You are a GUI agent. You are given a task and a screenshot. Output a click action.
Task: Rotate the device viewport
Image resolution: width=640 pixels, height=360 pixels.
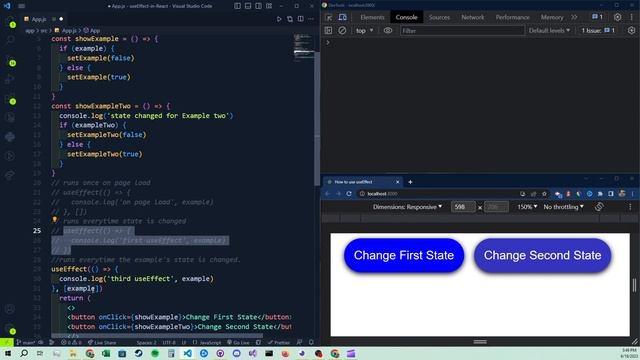pos(599,207)
